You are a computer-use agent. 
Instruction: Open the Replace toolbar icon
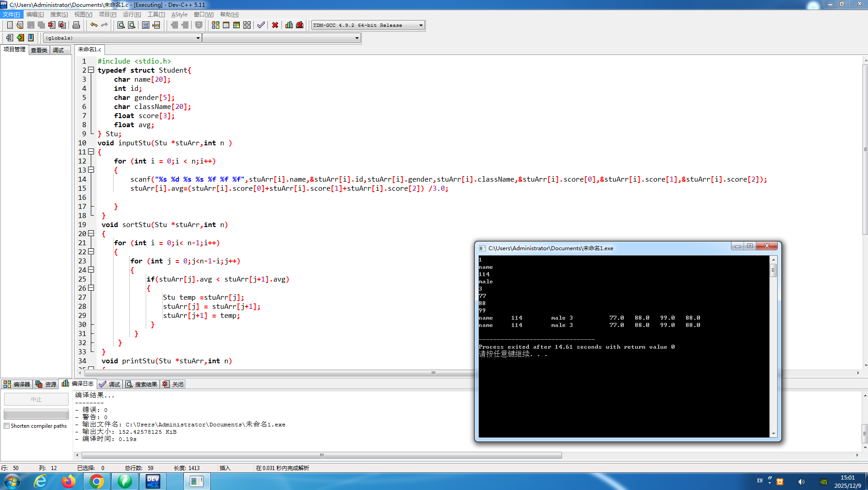coord(132,25)
